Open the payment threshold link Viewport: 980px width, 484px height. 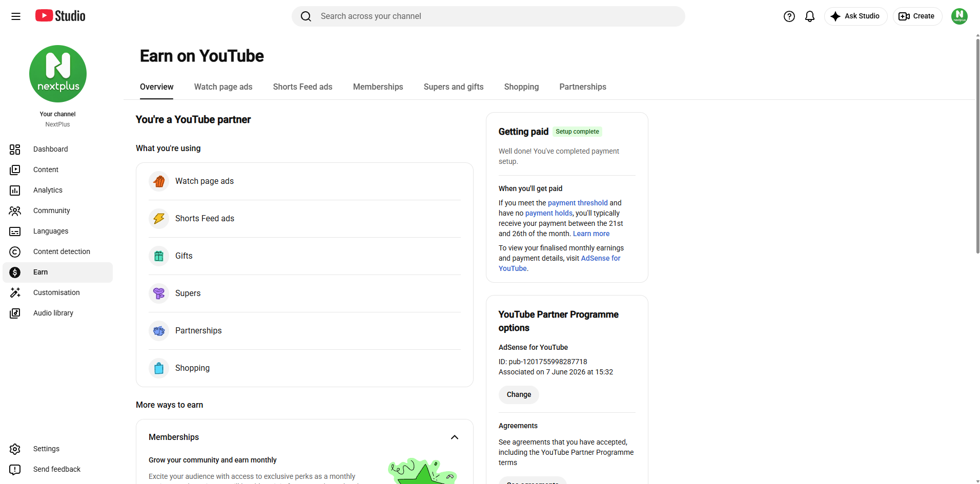point(578,203)
